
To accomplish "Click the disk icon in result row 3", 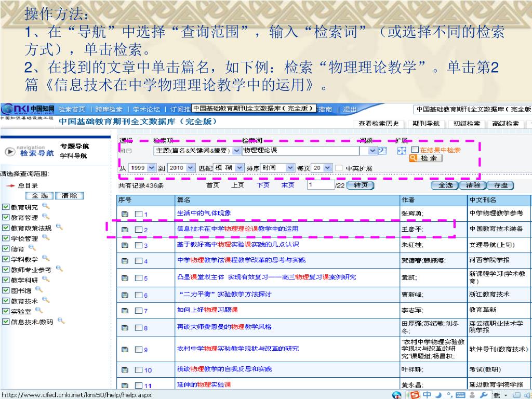I will point(125,245).
